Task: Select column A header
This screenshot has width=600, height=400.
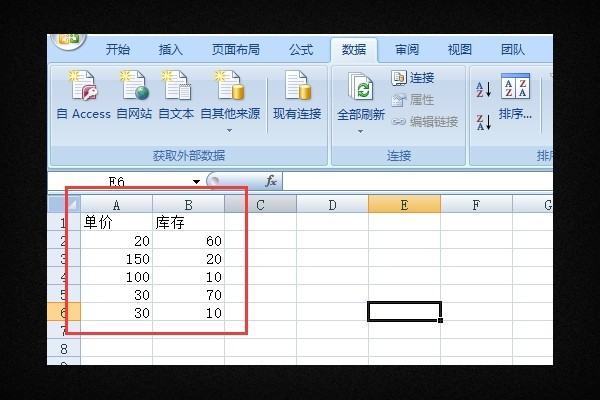Action: [116, 205]
